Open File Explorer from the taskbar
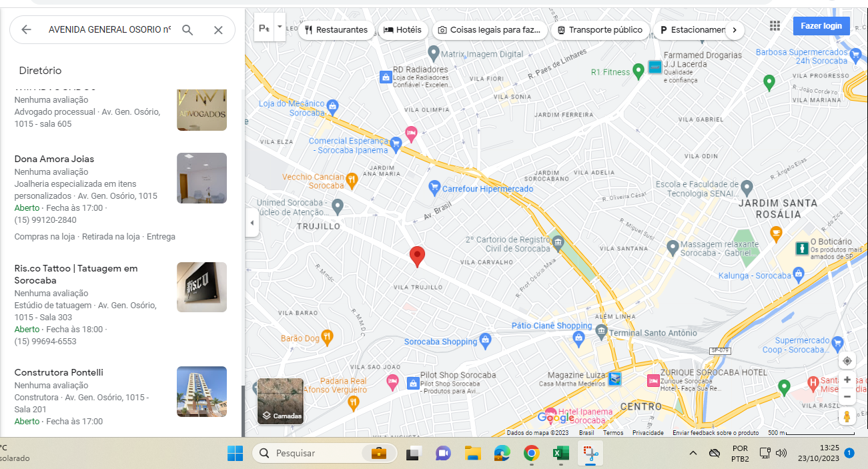This screenshot has height=469, width=868. [473, 453]
